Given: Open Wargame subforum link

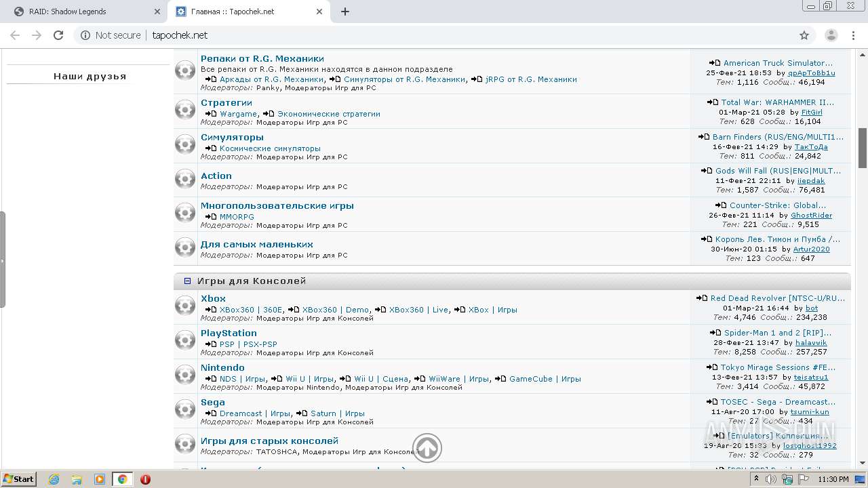Looking at the screenshot, I should tap(238, 114).
